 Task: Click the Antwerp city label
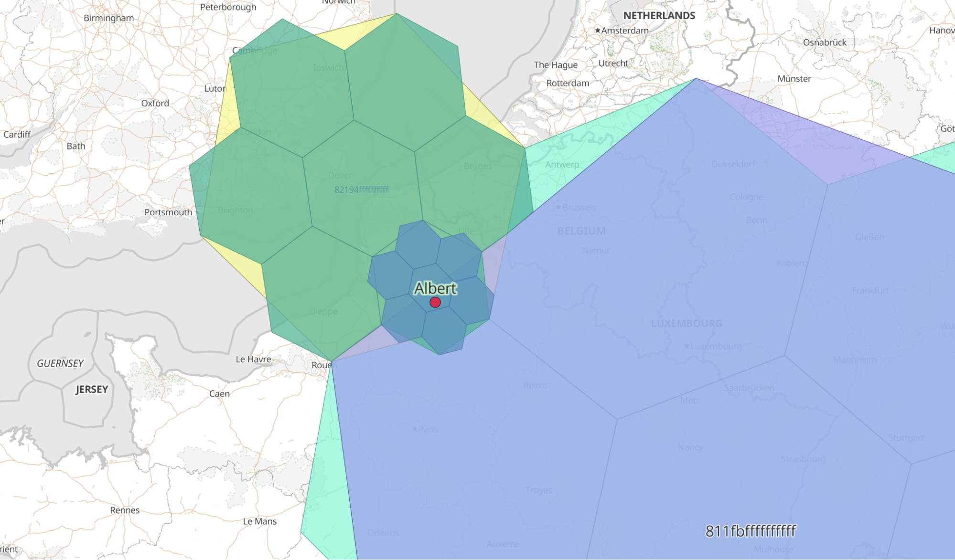click(x=562, y=165)
